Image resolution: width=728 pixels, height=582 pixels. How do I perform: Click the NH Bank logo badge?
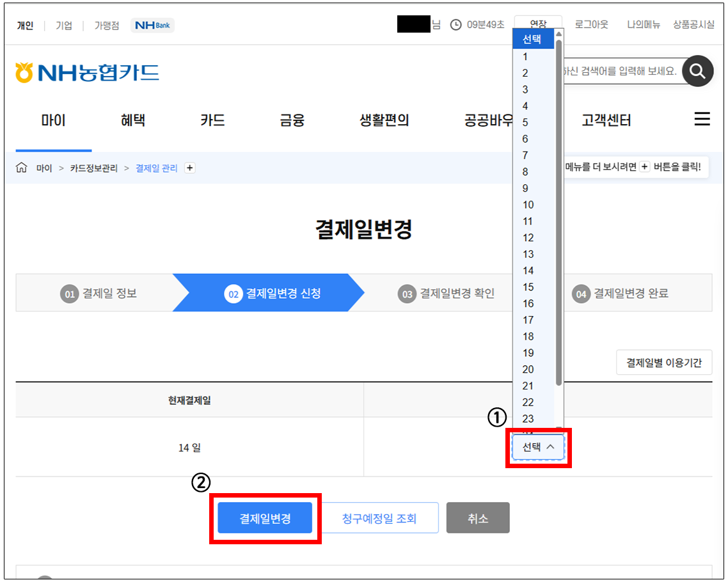click(152, 26)
